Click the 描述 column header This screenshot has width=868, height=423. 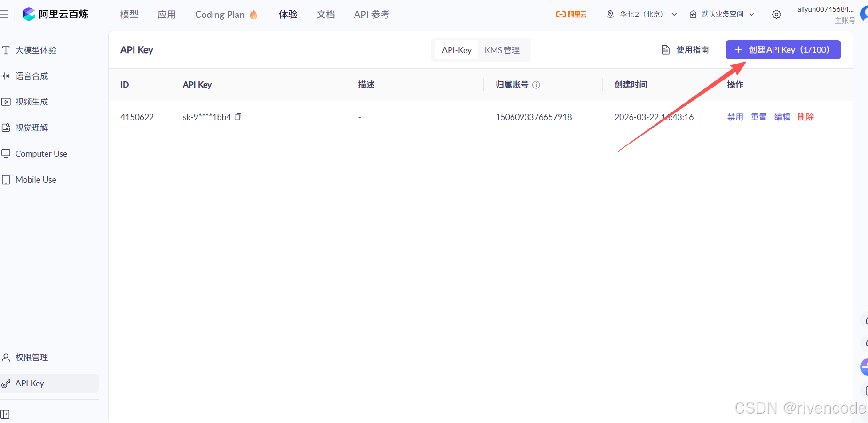(x=366, y=85)
